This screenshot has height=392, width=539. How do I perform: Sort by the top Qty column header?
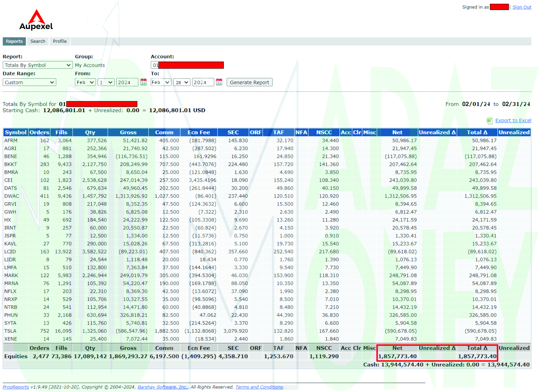tap(90, 132)
